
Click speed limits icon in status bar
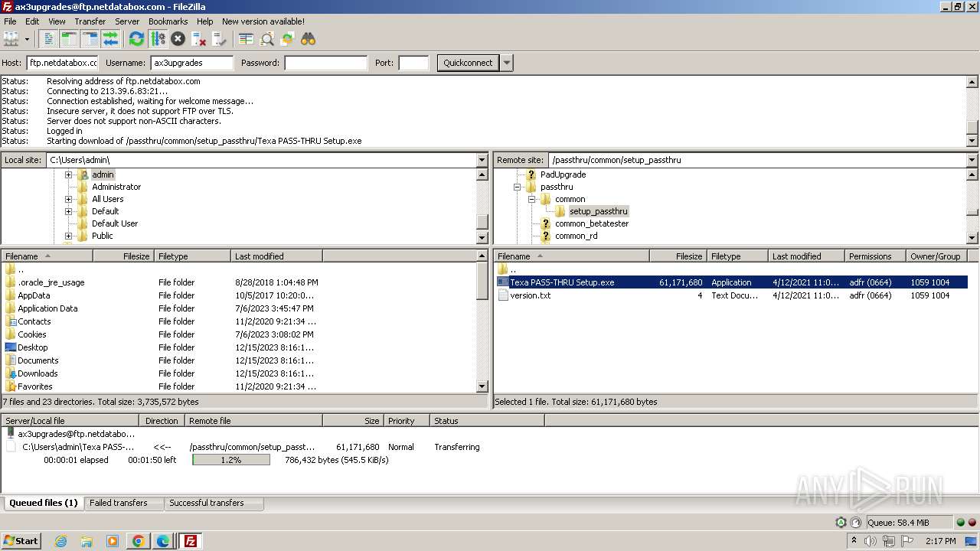[856, 523]
